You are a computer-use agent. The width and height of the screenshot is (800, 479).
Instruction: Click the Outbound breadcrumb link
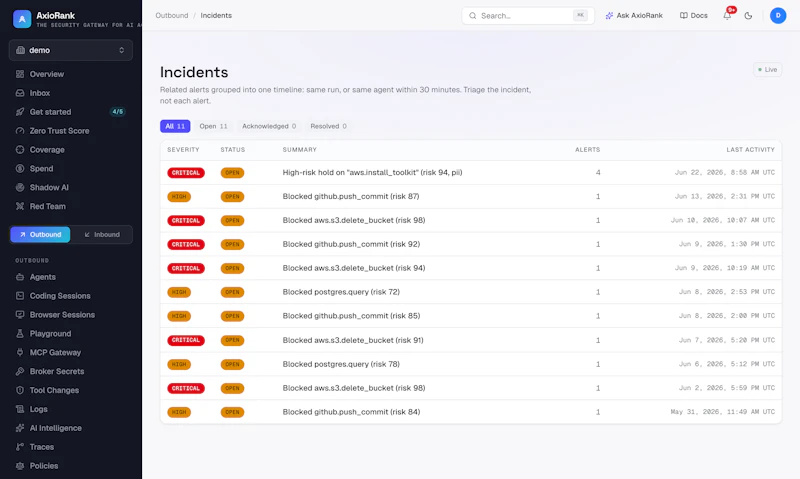[x=171, y=15]
